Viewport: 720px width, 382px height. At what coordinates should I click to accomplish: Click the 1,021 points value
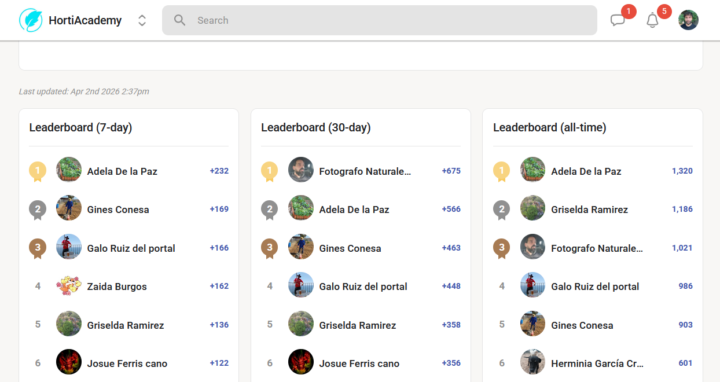point(682,247)
